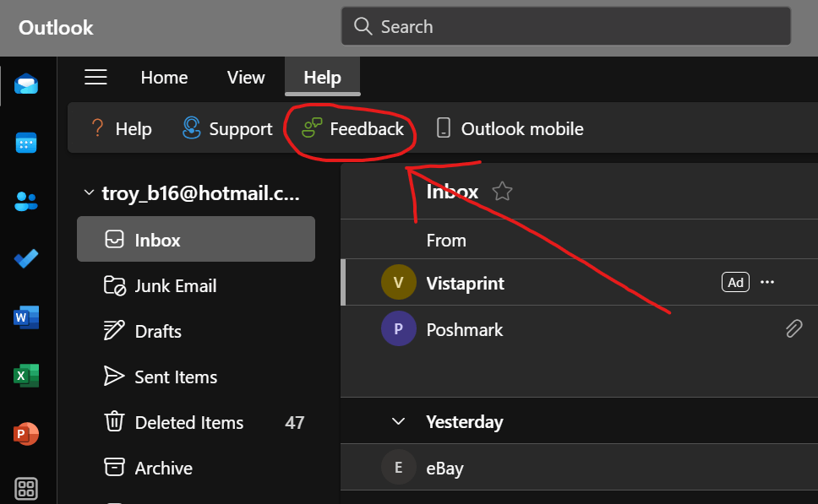Open the Calendar app icon

click(26, 143)
